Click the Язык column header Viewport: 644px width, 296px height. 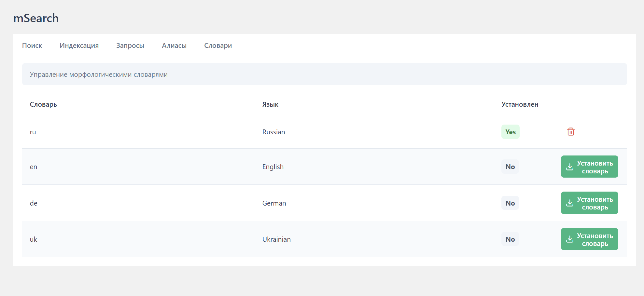pyautogui.click(x=270, y=104)
